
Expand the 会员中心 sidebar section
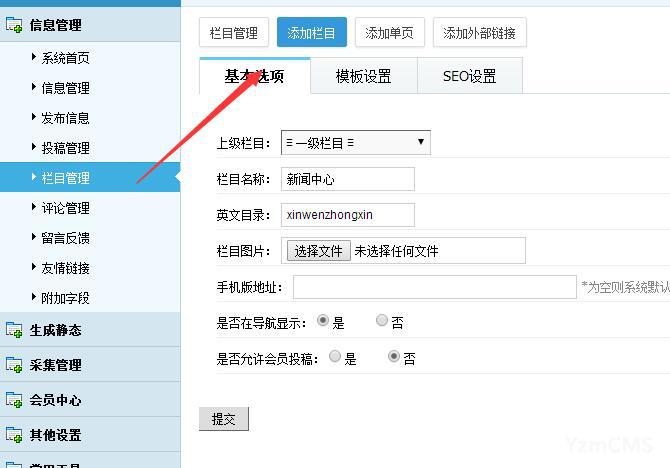point(56,400)
